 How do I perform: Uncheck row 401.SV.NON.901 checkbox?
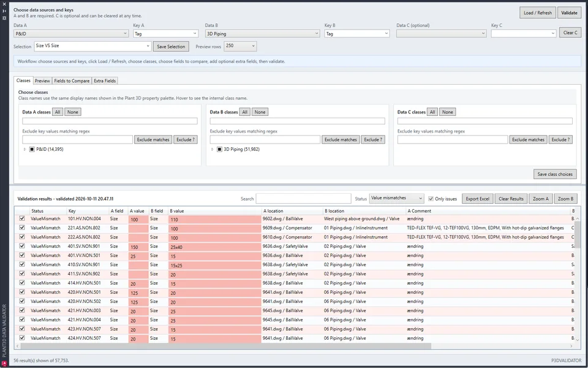pyautogui.click(x=22, y=246)
